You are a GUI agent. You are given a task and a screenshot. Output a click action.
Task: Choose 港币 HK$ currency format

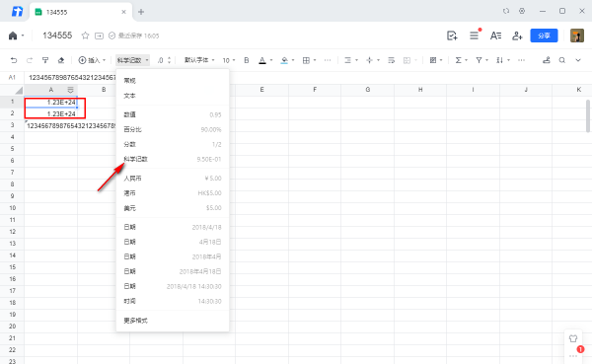point(173,193)
